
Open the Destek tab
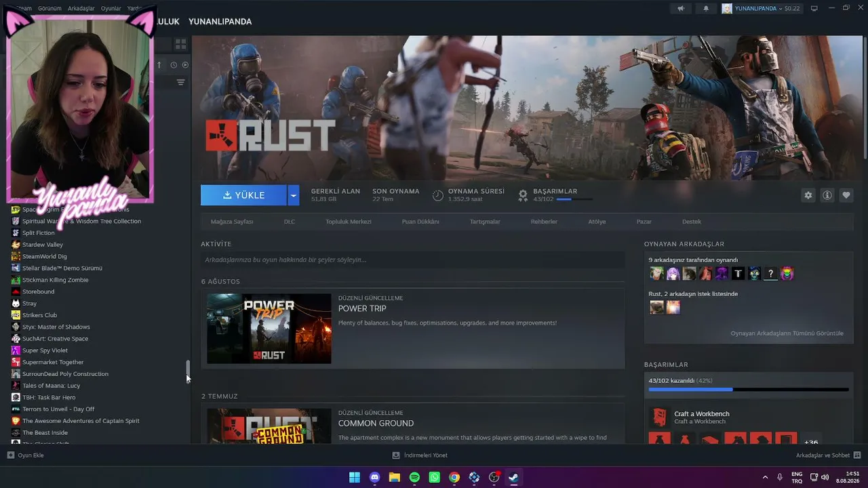692,222
